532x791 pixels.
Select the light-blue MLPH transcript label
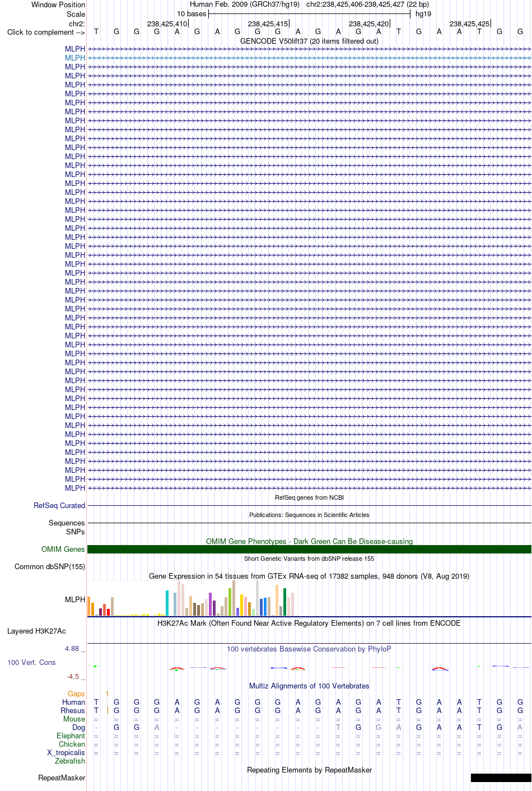pyautogui.click(x=75, y=58)
